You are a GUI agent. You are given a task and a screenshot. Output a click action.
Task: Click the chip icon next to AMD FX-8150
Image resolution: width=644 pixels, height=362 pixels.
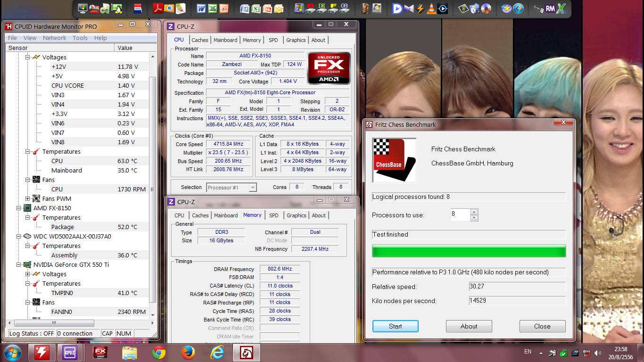[x=27, y=208]
